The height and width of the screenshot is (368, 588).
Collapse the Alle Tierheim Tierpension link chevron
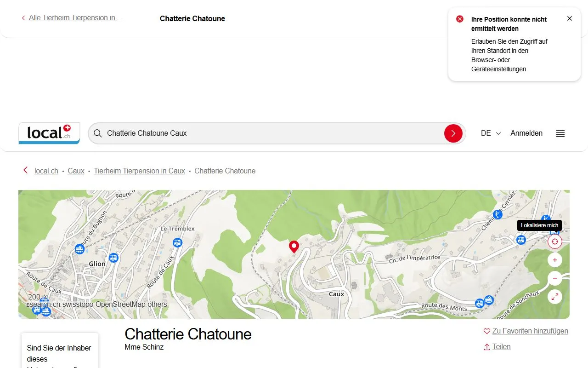[23, 17]
